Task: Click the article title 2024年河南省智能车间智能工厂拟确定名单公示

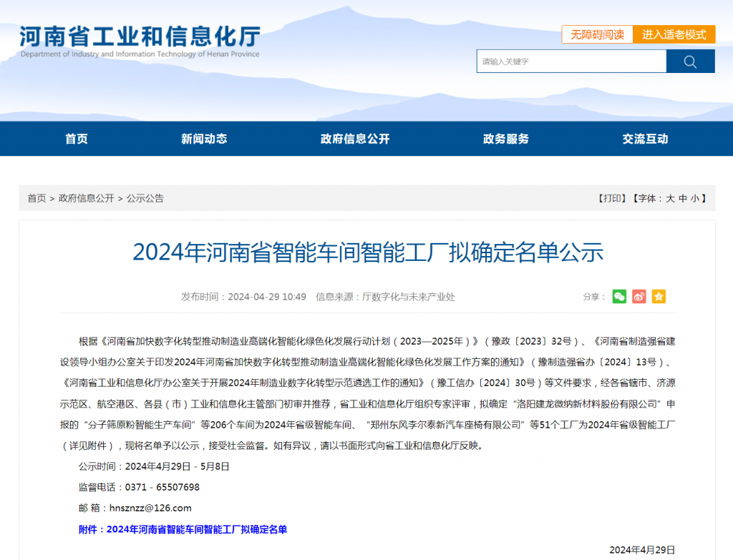Action: point(368,252)
